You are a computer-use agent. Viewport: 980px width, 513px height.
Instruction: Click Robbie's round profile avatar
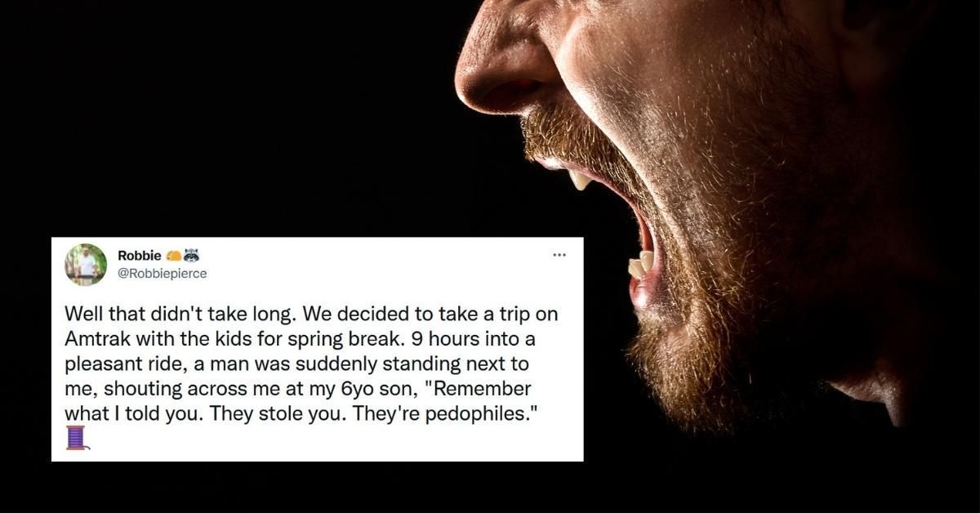(85, 265)
